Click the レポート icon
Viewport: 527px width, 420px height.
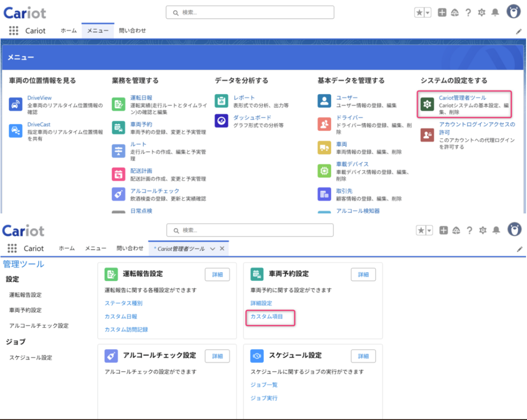tap(221, 101)
